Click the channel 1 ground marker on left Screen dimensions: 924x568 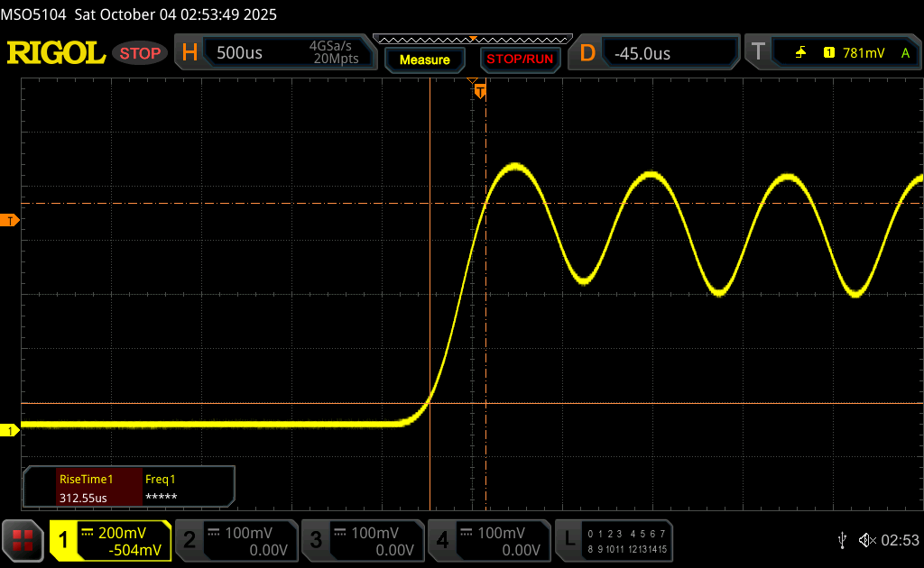(11, 431)
